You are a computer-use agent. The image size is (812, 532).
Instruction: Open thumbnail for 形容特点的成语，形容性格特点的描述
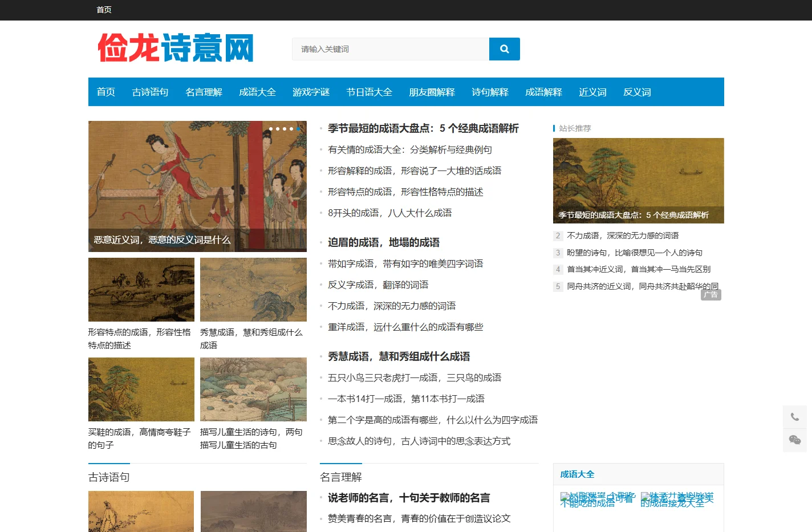click(x=141, y=290)
